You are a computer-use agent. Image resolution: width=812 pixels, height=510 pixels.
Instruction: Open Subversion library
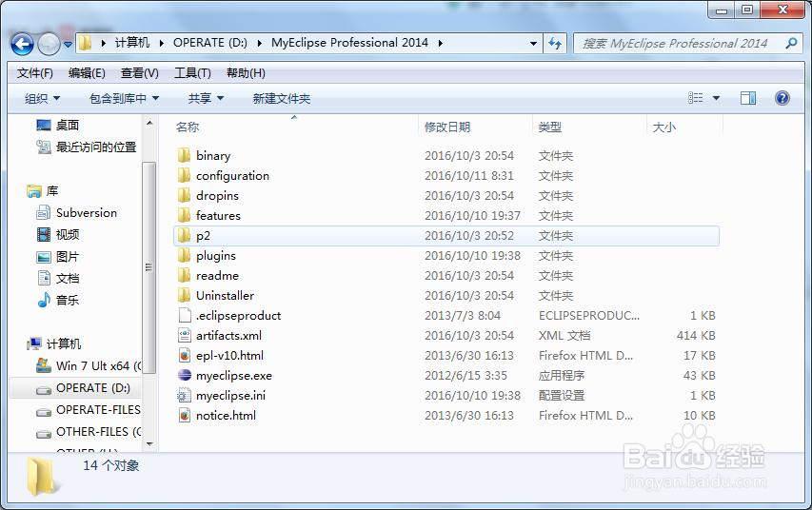(86, 213)
